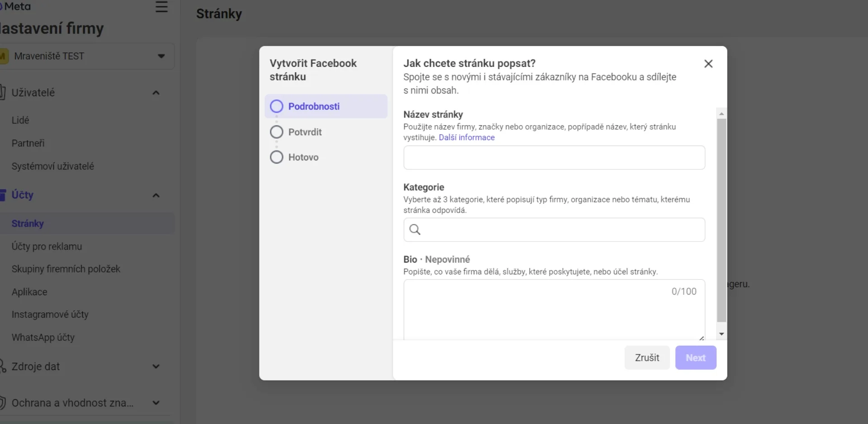Click the Zrušit button

tap(647, 358)
